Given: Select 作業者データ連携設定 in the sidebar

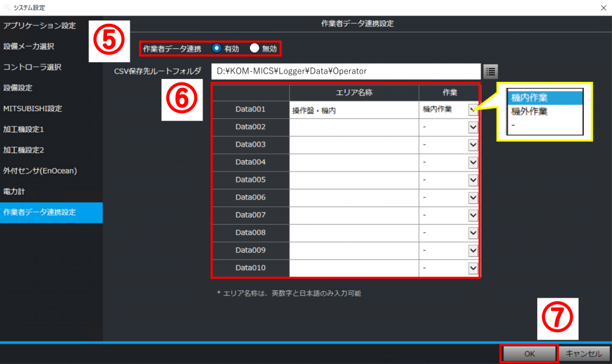Looking at the screenshot, I should (x=51, y=213).
